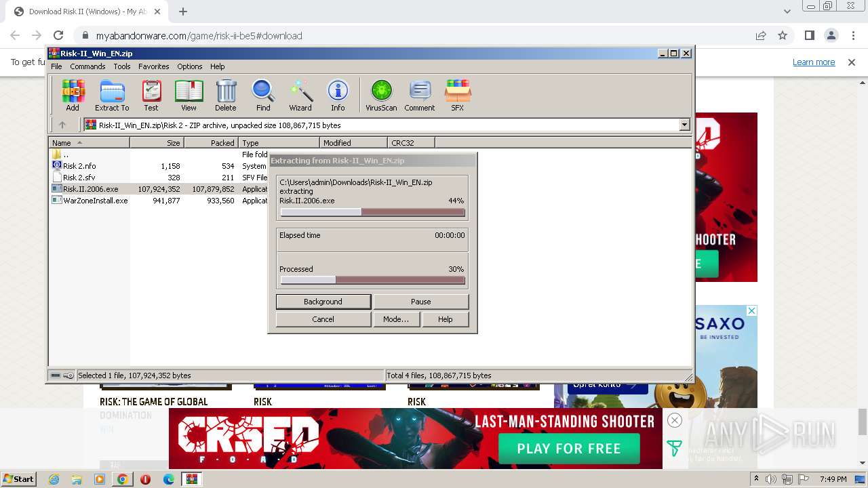Sort by Type column header

(279, 142)
